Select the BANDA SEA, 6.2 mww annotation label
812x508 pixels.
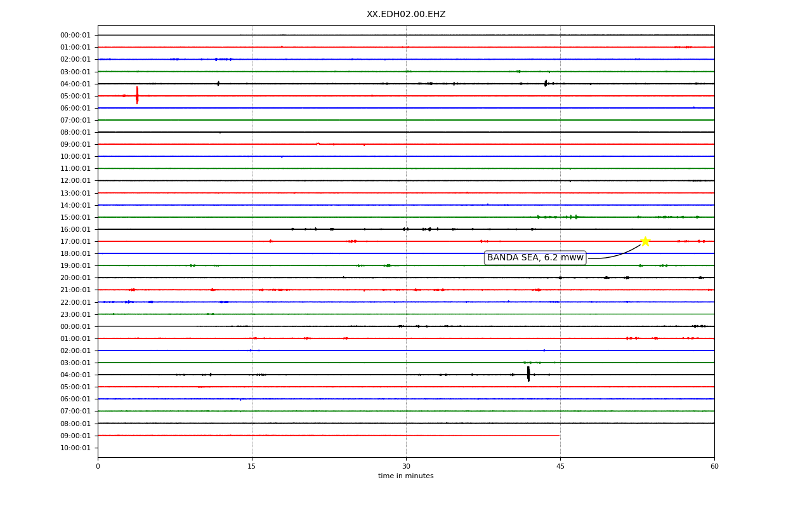[535, 258]
